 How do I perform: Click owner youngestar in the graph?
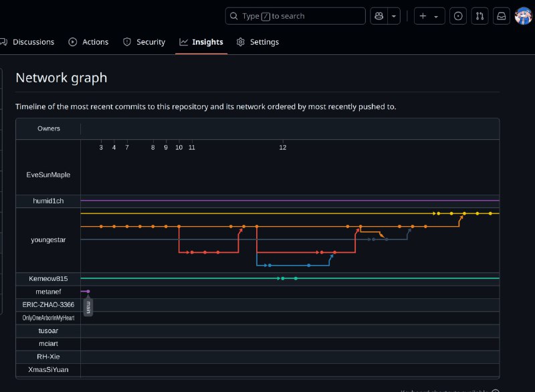click(48, 239)
